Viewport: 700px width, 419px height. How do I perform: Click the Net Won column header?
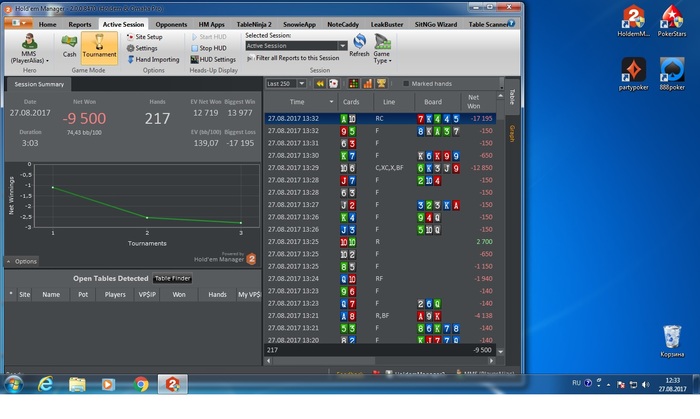[474, 102]
